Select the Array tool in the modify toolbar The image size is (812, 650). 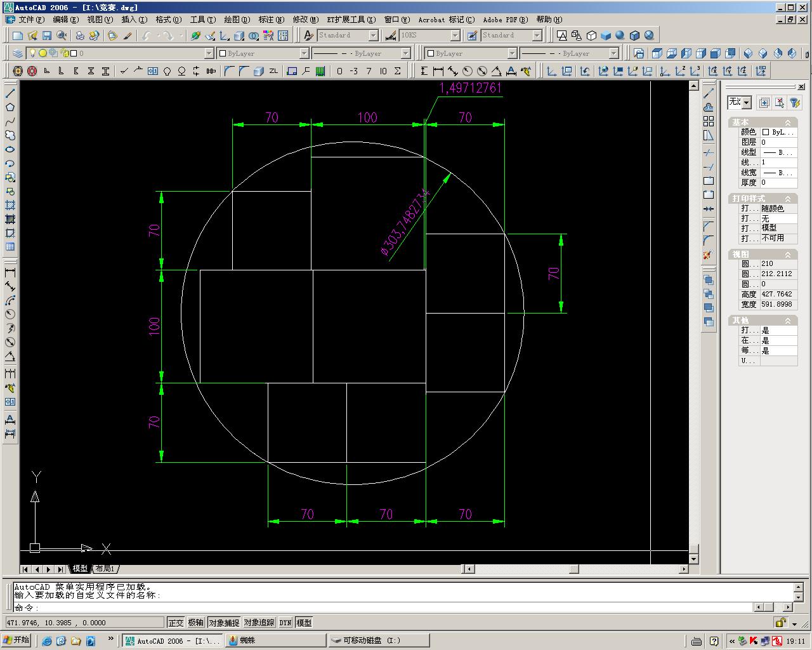(709, 121)
